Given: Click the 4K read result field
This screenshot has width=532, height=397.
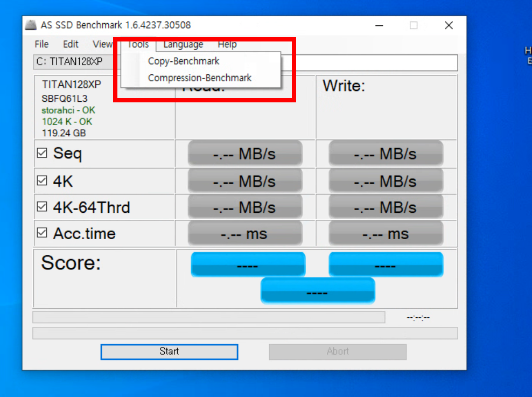Looking at the screenshot, I should (245, 181).
